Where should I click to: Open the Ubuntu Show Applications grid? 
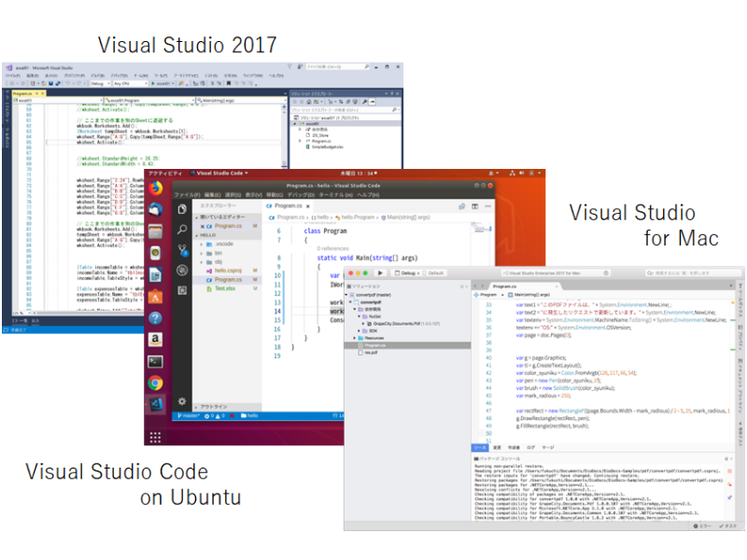(x=155, y=437)
